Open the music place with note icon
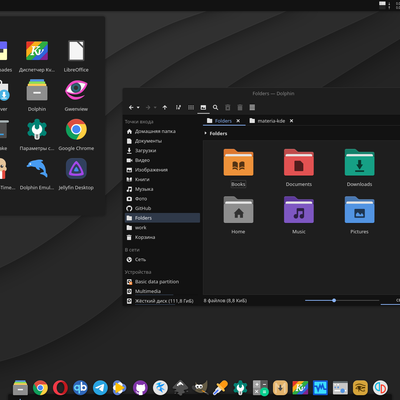 [162, 189]
